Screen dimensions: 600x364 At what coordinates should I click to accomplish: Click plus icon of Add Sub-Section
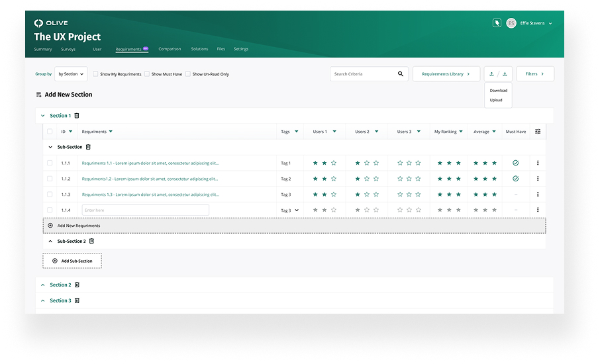point(55,261)
